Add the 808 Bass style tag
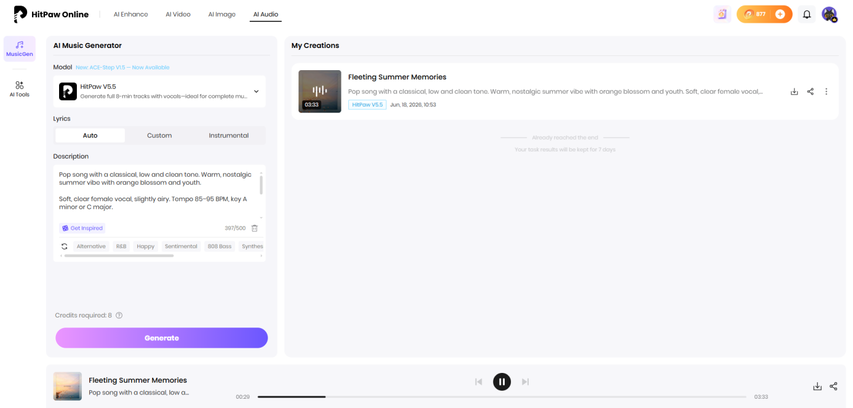Screen dimensions: 853x408 [x=219, y=246]
